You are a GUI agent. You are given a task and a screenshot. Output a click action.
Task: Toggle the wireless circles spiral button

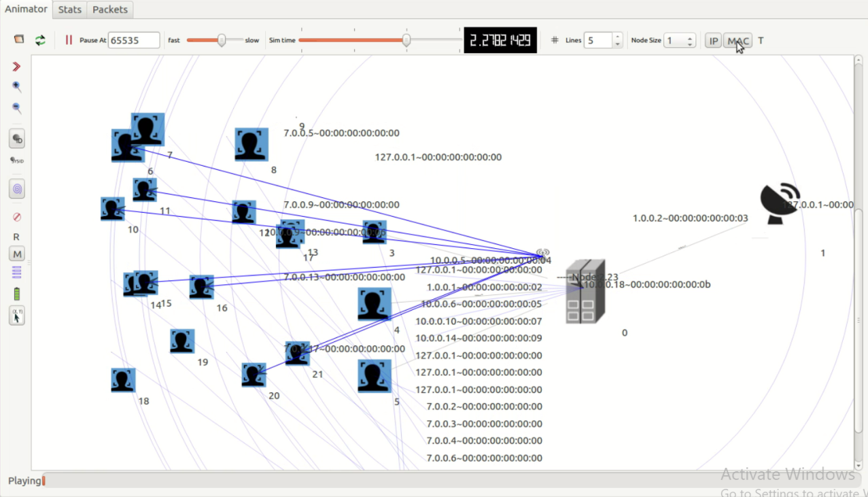pos(17,189)
